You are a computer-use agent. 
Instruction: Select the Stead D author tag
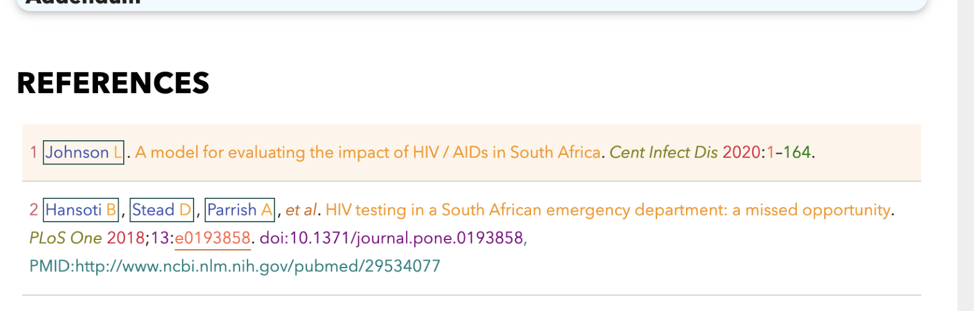[162, 210]
